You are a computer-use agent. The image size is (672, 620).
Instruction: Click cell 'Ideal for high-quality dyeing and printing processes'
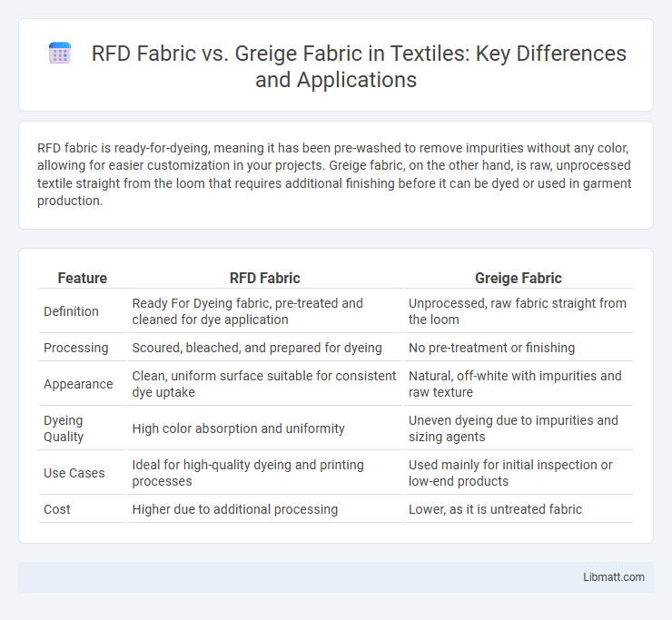click(264, 473)
